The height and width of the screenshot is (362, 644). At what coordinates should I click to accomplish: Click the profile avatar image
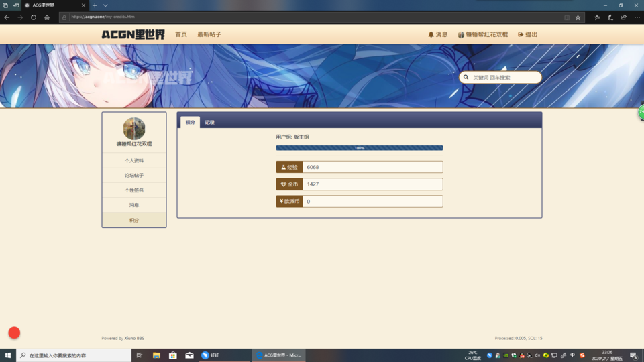pyautogui.click(x=134, y=129)
